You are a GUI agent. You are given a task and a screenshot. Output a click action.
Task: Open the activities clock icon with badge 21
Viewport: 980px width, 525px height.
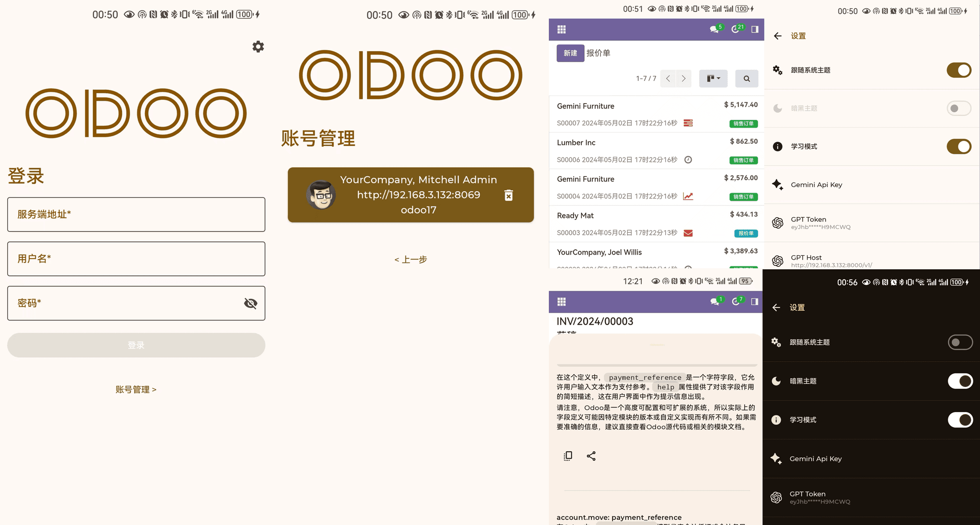click(735, 29)
